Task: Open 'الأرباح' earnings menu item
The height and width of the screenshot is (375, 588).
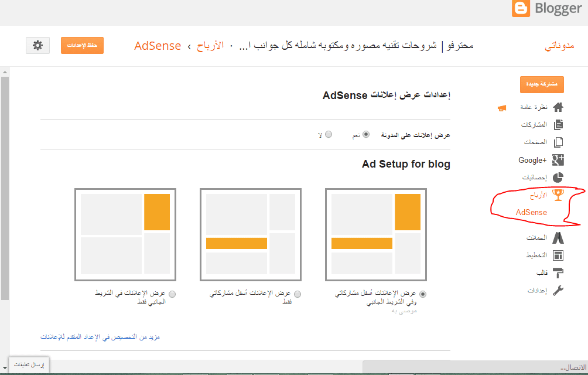Action: point(538,195)
